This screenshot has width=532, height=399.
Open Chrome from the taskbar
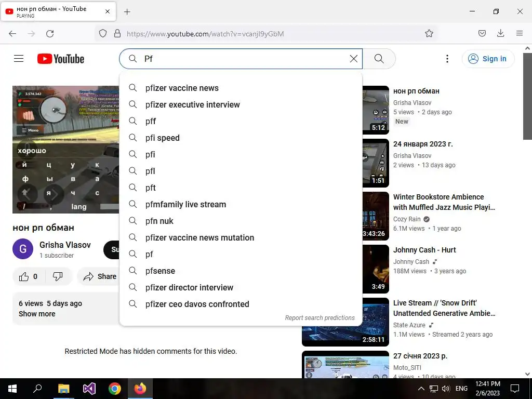pos(115,389)
